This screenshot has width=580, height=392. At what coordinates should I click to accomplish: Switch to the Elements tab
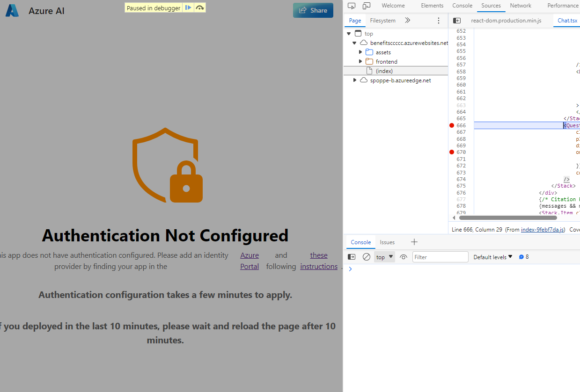[432, 6]
